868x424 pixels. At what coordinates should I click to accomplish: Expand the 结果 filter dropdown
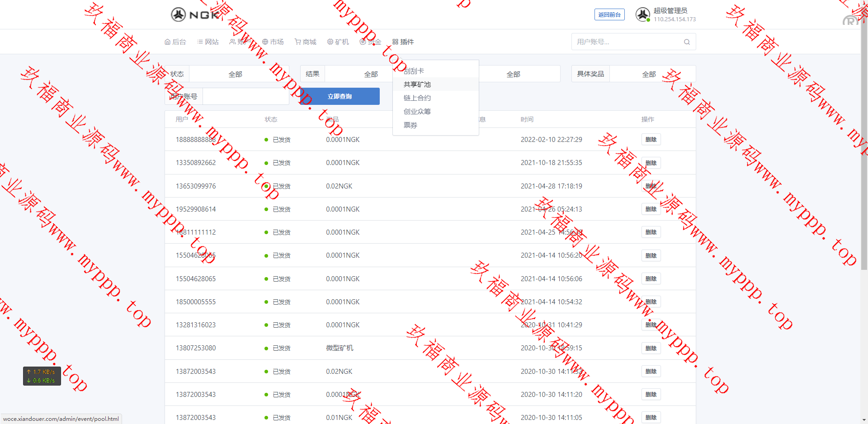371,74
